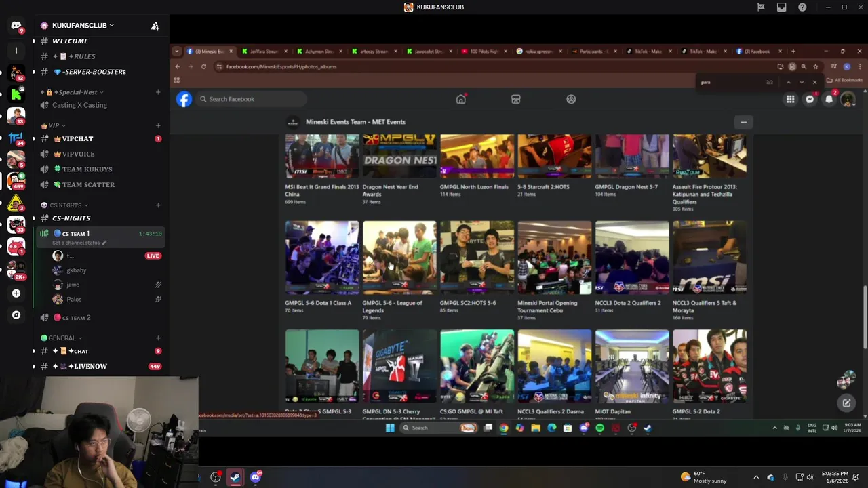The height and width of the screenshot is (488, 868).
Task: Open the invite people icon beside KUKUFANSCLUB
Action: 155,26
